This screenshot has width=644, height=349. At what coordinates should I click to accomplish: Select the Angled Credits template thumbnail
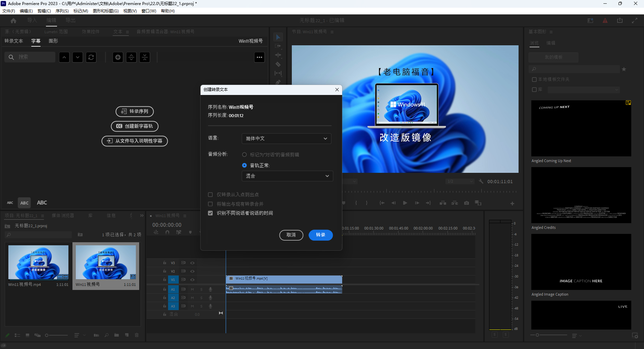pos(581,195)
